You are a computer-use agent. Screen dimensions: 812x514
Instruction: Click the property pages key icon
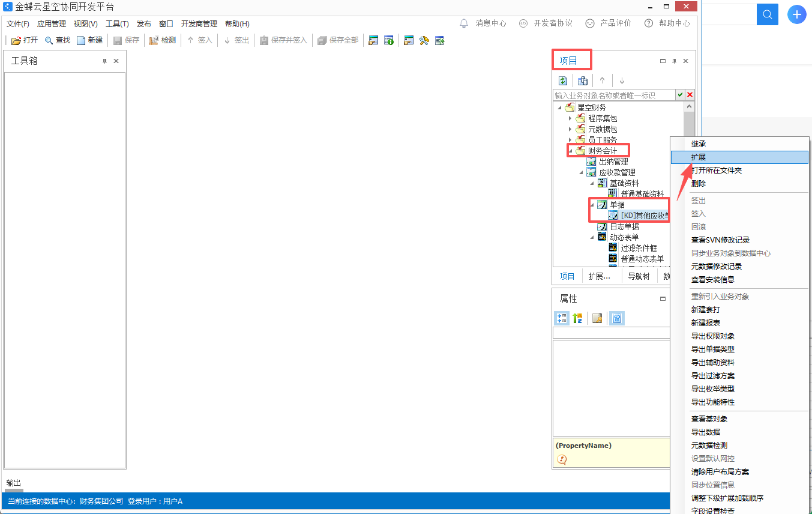(x=597, y=318)
